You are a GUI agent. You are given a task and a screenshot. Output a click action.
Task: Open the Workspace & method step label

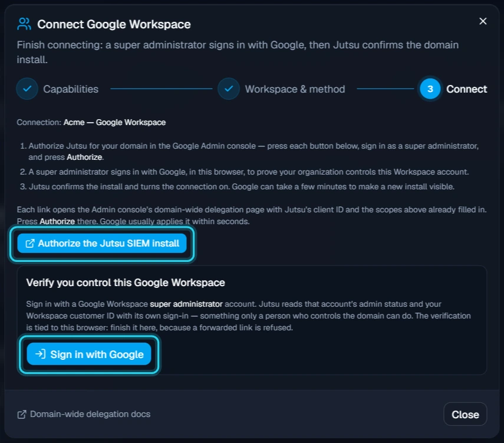pyautogui.click(x=295, y=89)
